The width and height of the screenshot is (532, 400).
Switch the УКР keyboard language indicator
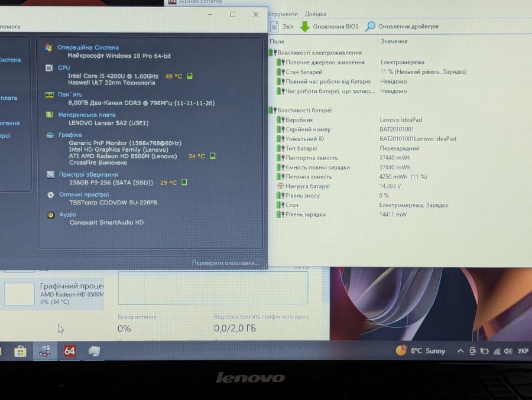(523, 351)
